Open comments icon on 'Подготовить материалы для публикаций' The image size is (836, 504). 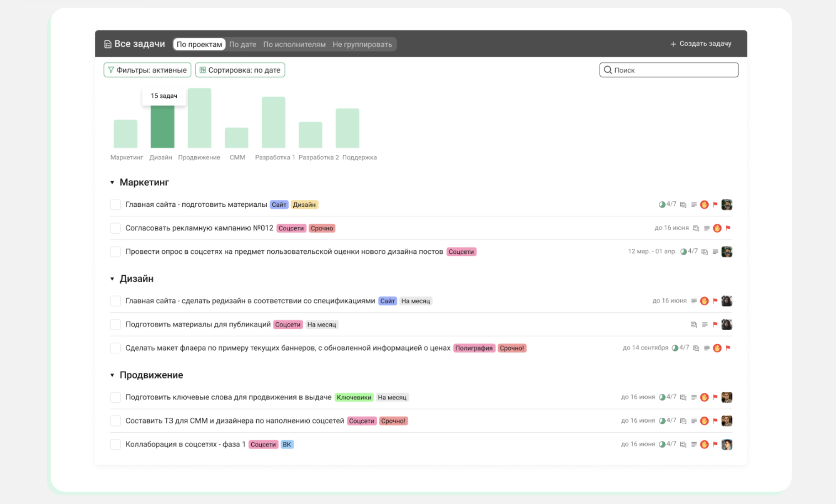click(x=693, y=325)
